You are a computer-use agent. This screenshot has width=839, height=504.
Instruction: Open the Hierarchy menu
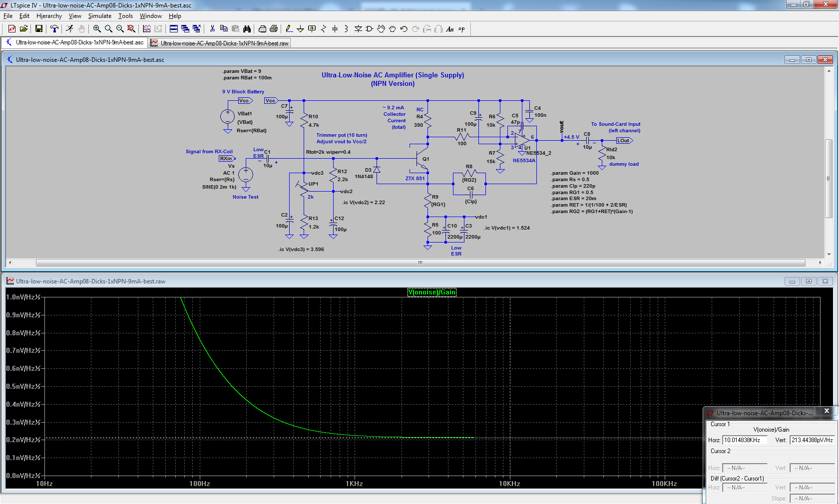49,16
